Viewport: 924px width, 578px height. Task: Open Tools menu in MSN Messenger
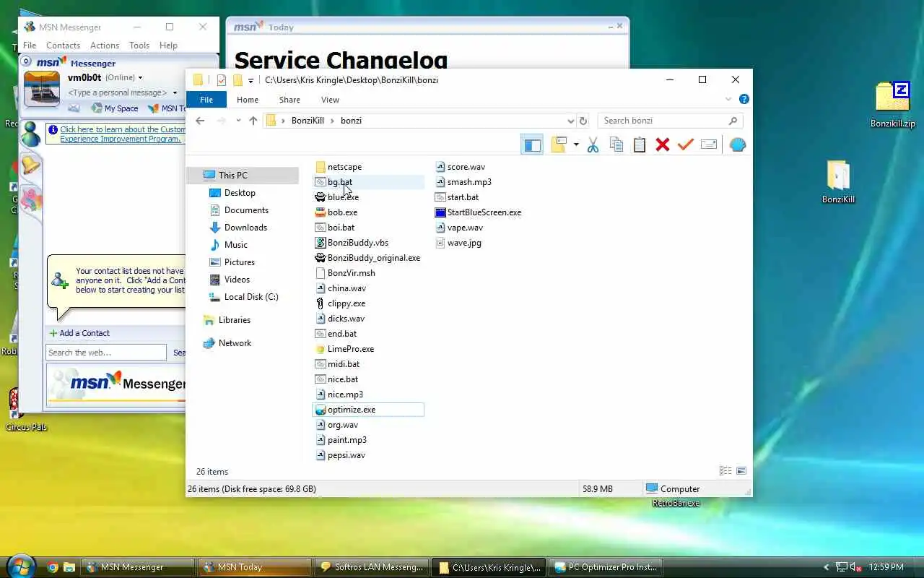tap(139, 46)
